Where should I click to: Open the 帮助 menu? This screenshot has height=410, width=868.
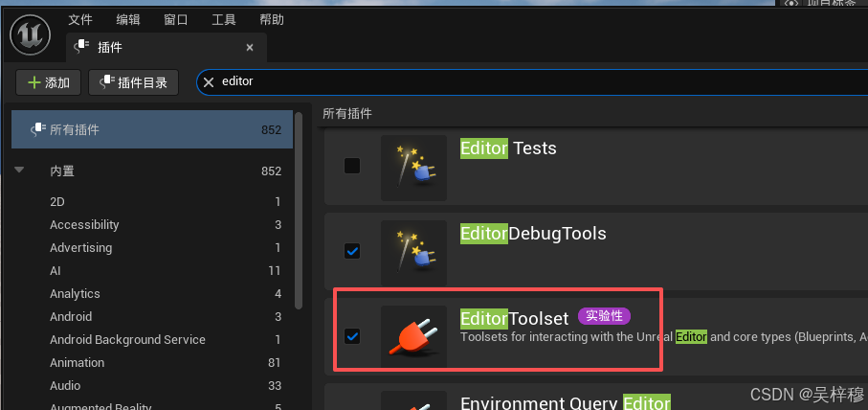272,20
